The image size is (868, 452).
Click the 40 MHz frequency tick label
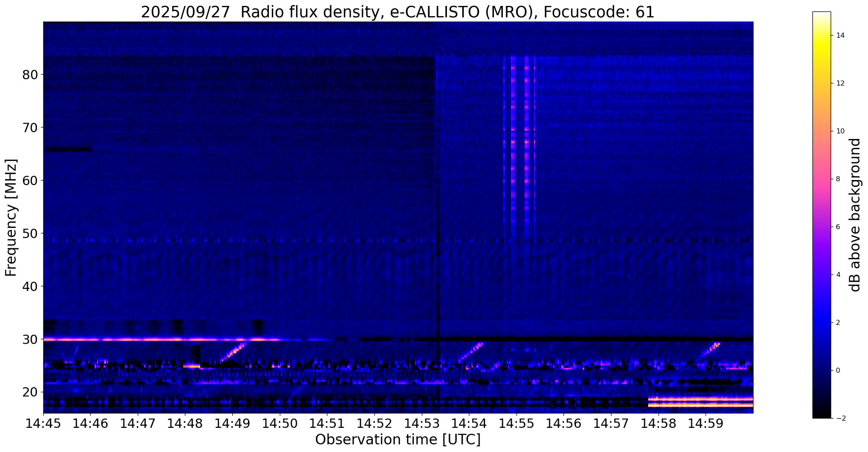coord(30,286)
